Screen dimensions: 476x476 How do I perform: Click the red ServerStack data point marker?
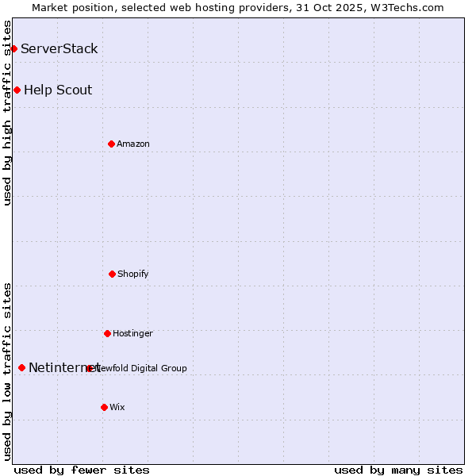[x=13, y=49]
